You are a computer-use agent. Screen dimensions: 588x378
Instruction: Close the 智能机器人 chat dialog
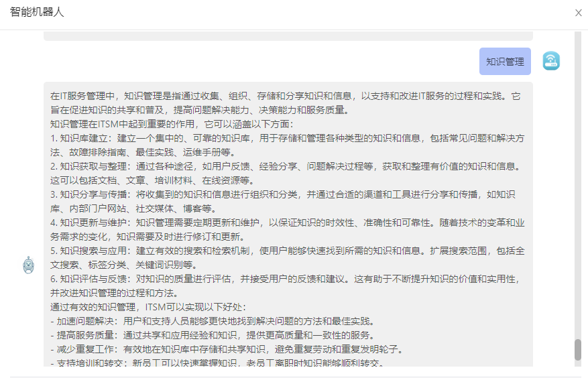coord(578,13)
